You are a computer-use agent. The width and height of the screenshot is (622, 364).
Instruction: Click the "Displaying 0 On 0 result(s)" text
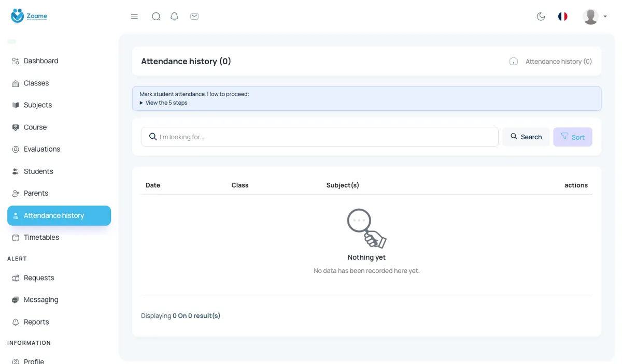(x=180, y=316)
